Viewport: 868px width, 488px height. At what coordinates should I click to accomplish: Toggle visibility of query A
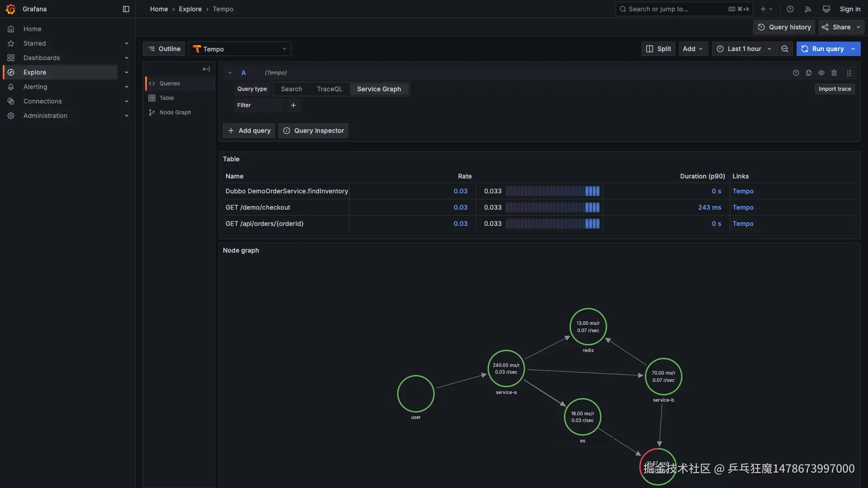point(821,73)
